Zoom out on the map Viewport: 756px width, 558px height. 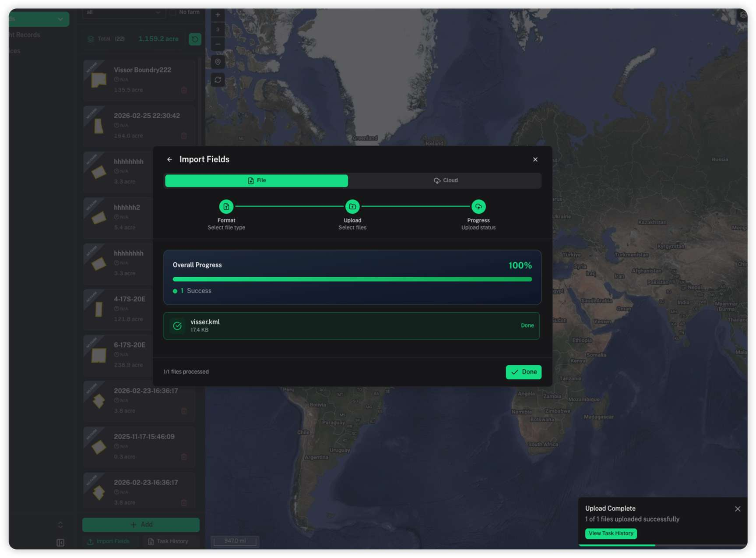218,44
